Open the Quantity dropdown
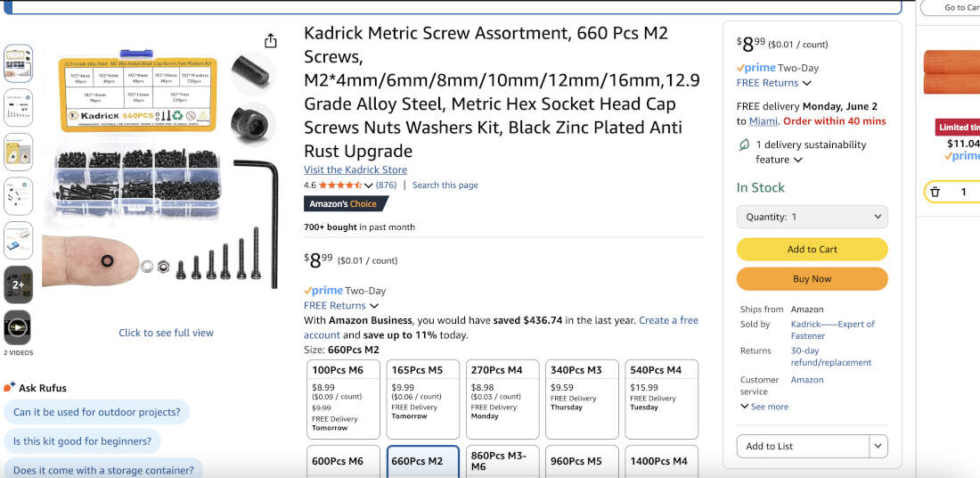The height and width of the screenshot is (478, 980). pos(812,217)
